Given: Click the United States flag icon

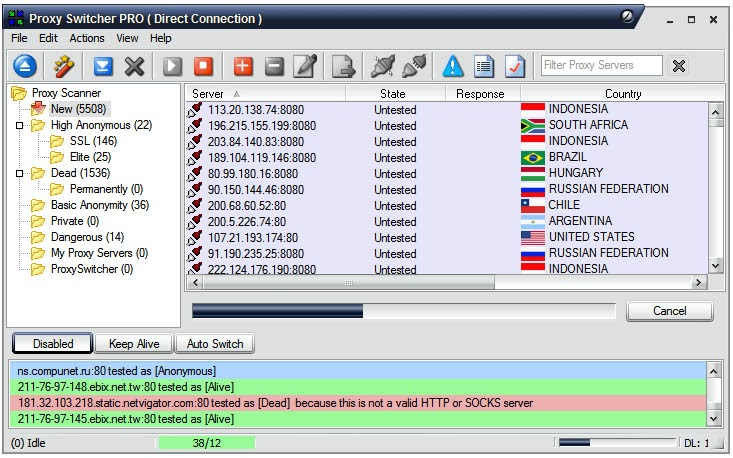Looking at the screenshot, I should [533, 237].
